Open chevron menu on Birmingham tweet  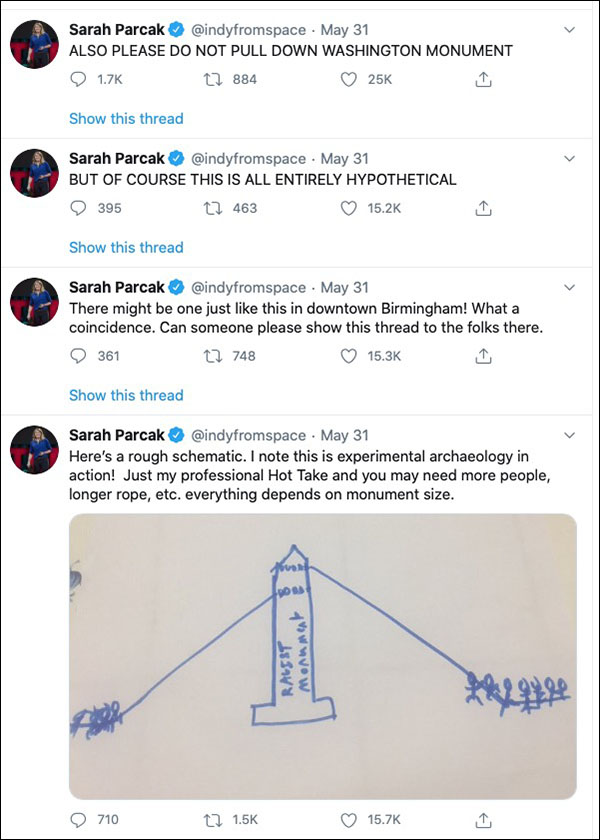(570, 287)
